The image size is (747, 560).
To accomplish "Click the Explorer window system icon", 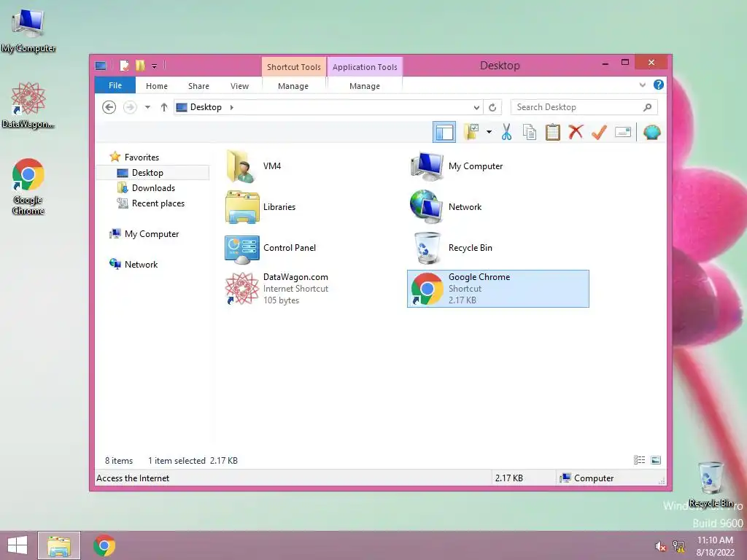I will click(101, 66).
